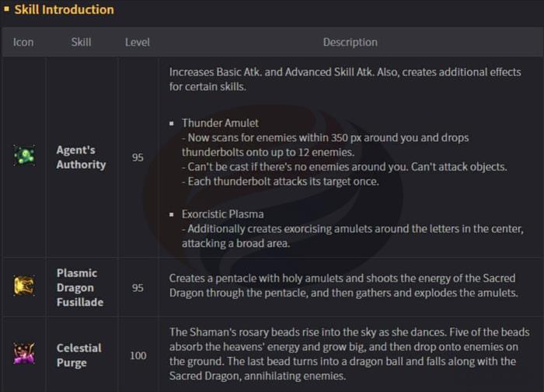
Task: Click the Skill column header
Action: coord(81,42)
